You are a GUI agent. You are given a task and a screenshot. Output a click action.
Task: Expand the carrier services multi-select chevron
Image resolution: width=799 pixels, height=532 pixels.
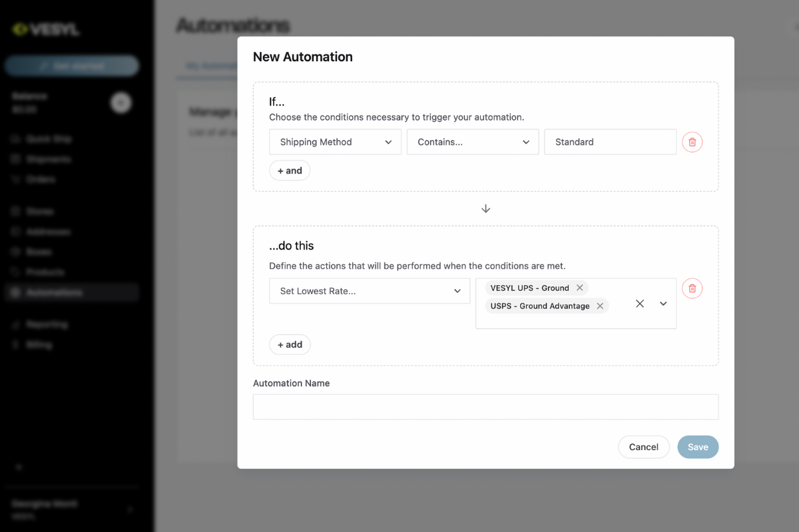[663, 304]
